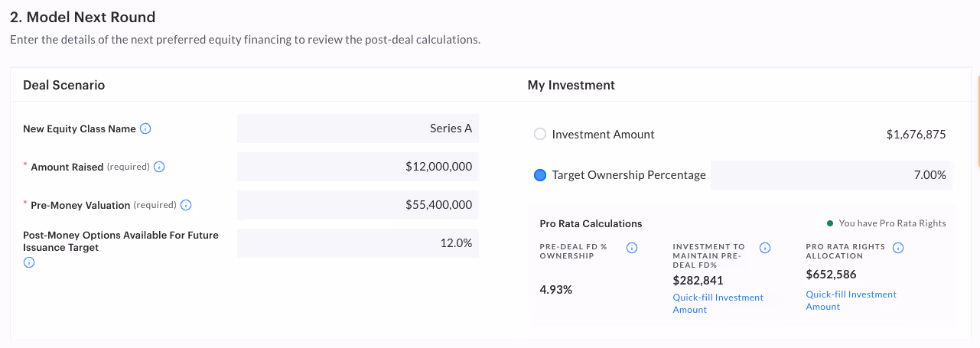Viewport: 980px width, 348px height.
Task: Click the My Investment section heading
Action: pos(571,85)
